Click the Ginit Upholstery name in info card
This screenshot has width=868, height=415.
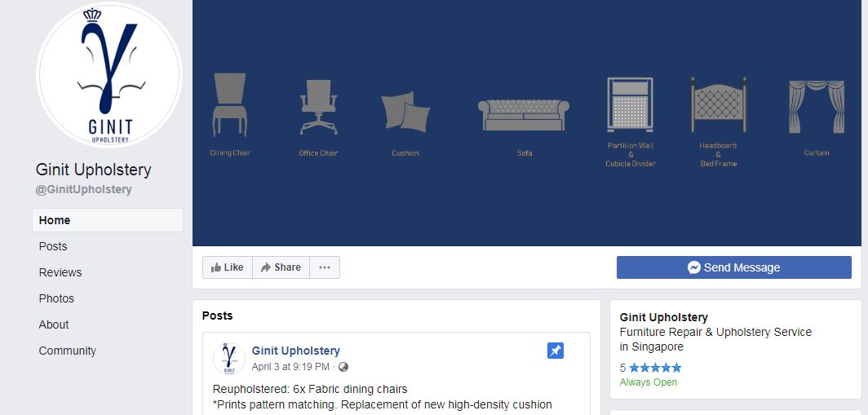click(664, 318)
